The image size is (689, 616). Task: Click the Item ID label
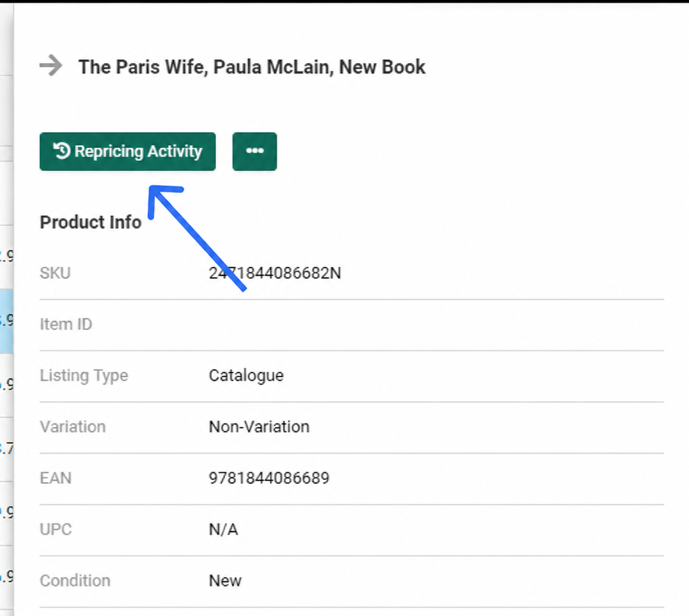click(x=66, y=324)
